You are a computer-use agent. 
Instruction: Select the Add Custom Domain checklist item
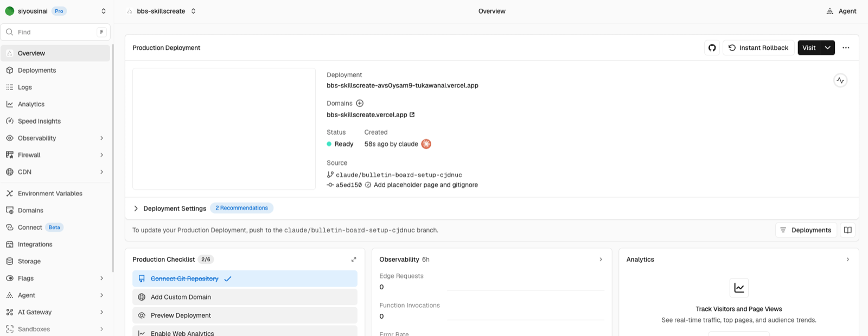click(245, 297)
